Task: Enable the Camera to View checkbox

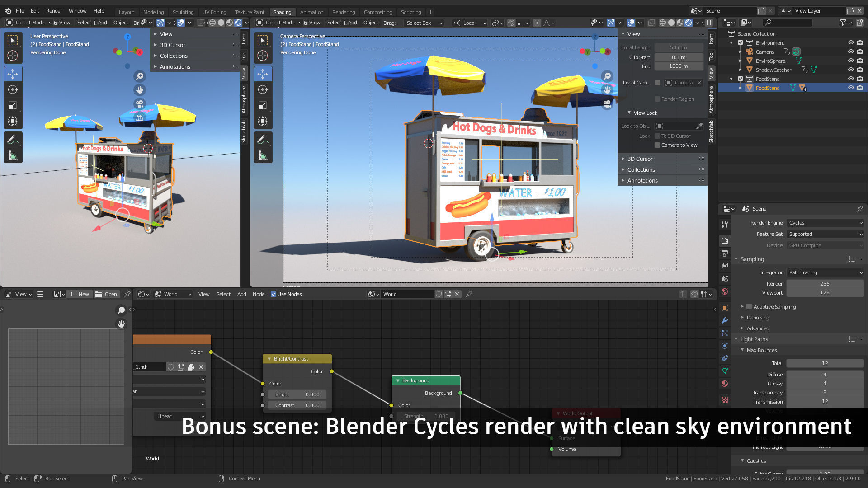Action: (x=657, y=145)
